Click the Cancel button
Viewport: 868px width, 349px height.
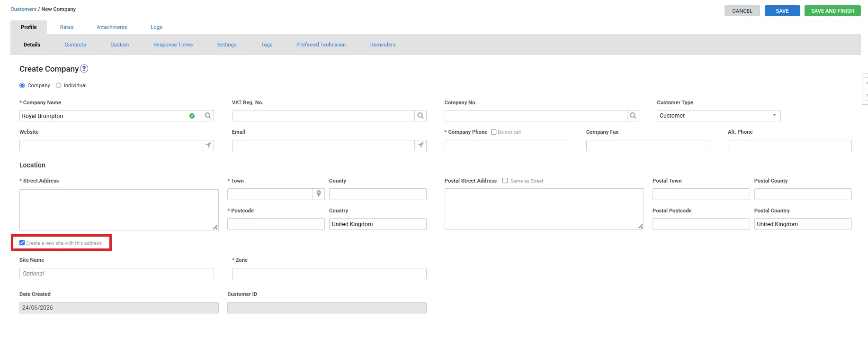[x=742, y=11]
